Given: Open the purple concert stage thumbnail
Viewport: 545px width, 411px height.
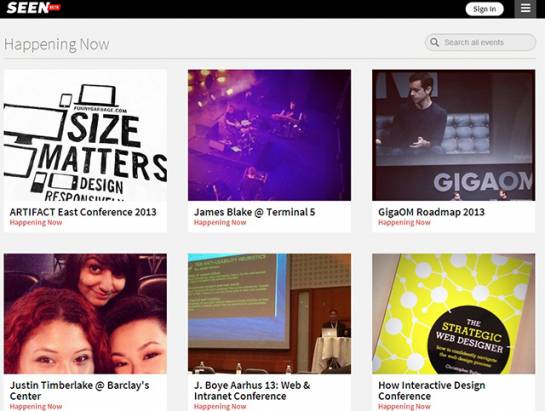Looking at the screenshot, I should tap(269, 135).
